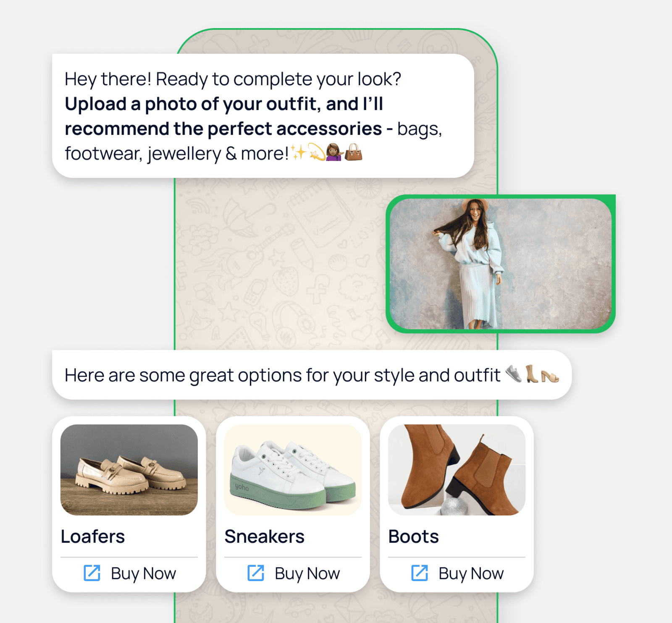672x623 pixels.
Task: Select the Sneakers card title
Action: point(264,537)
